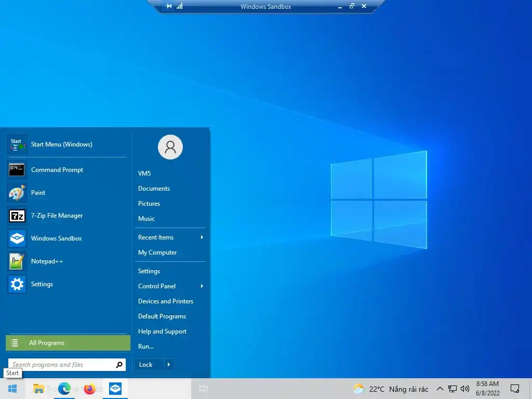
Task: Open the Lock button's options arrow
Action: pyautogui.click(x=169, y=365)
